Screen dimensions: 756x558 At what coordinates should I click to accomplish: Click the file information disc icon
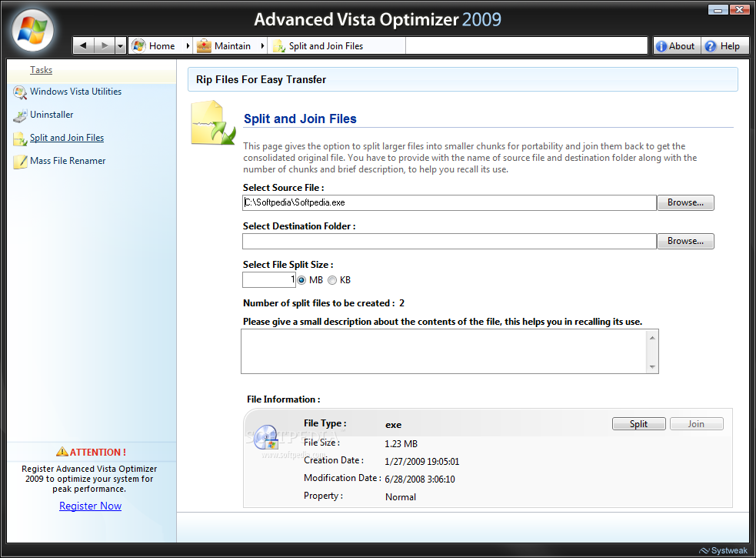pyautogui.click(x=265, y=437)
